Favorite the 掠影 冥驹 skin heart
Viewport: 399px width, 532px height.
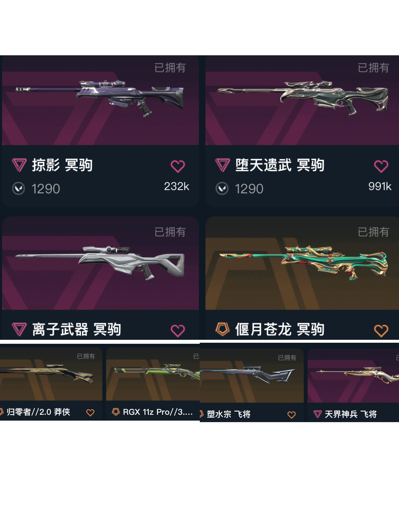point(177,166)
